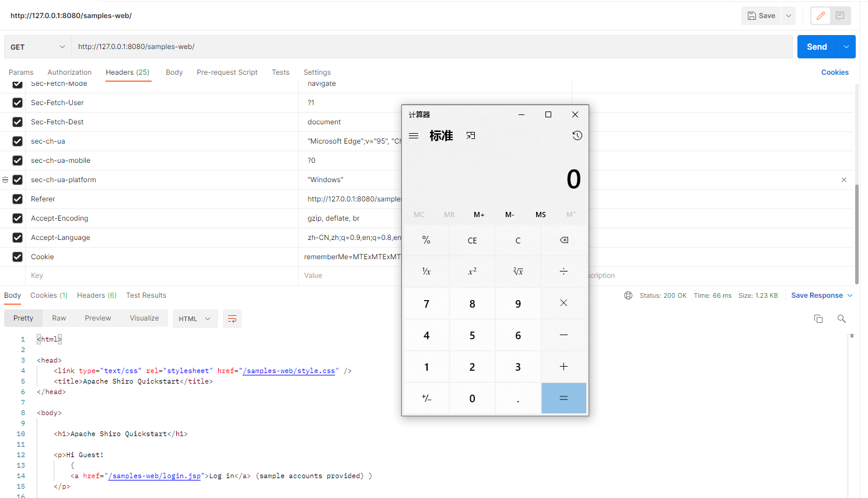Click the Calculator equals key

coord(563,398)
